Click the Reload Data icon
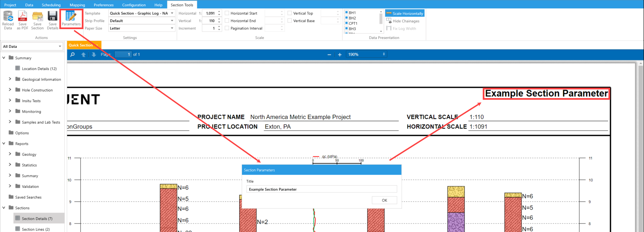This screenshot has height=232, width=644. click(8, 16)
